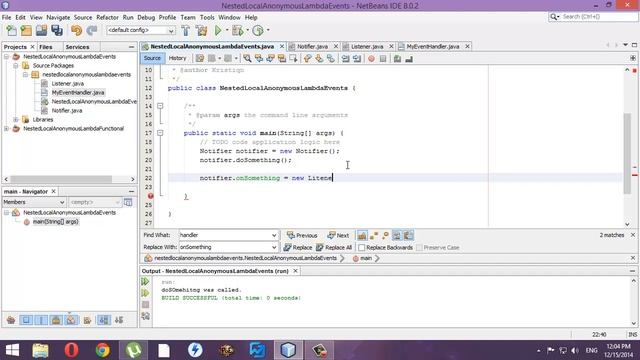Screen dimensions: 640x360
Task: Click the New Project toolbar icon
Action: (26, 30)
